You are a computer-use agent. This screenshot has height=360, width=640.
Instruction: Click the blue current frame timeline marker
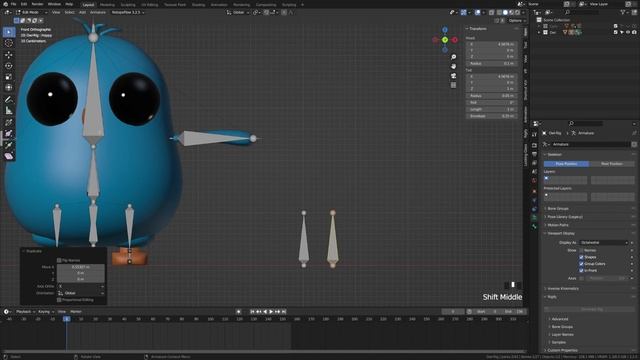(66, 319)
